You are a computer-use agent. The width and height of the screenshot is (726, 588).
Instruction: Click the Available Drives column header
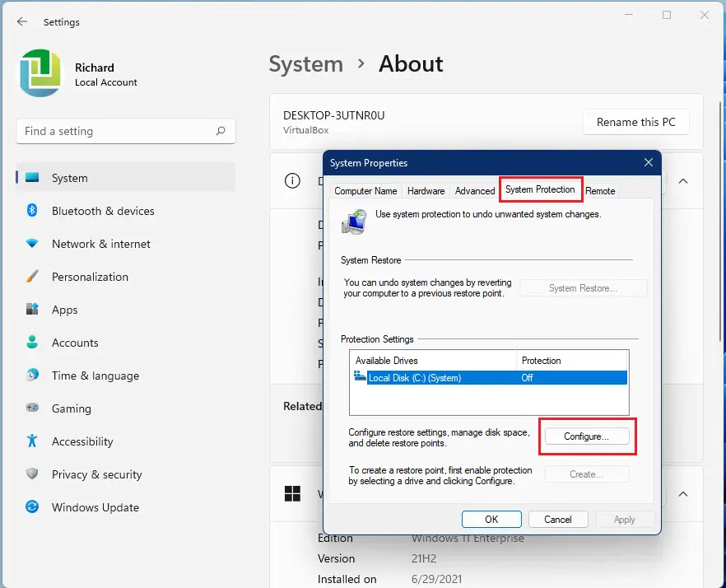(433, 361)
